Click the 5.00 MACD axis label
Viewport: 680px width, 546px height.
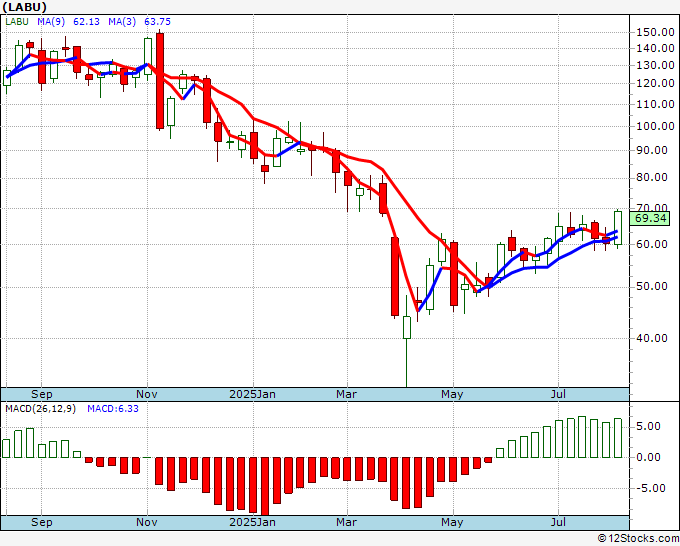(x=650, y=426)
